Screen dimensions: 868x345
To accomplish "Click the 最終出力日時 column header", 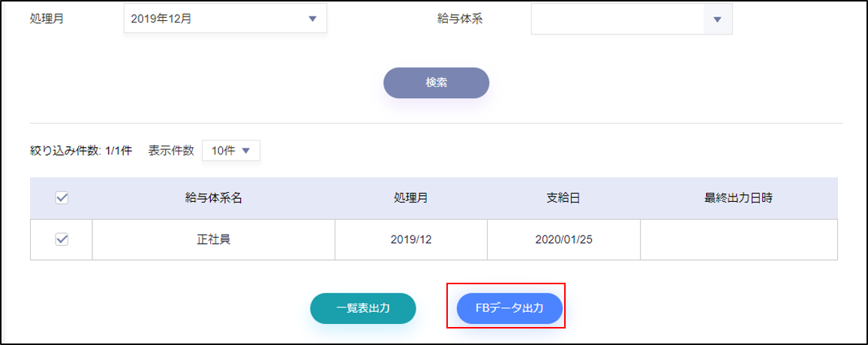I will (738, 198).
